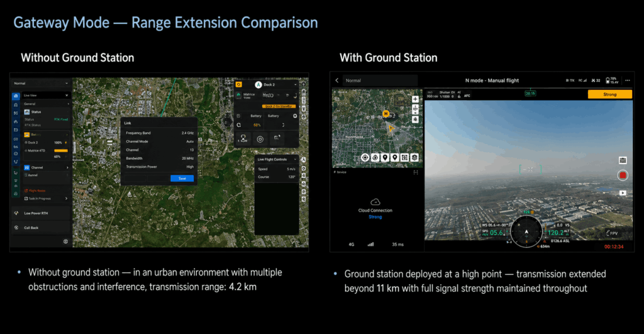Click the Save button in Link dialog
Screen dimensions: 644x334
click(182, 178)
